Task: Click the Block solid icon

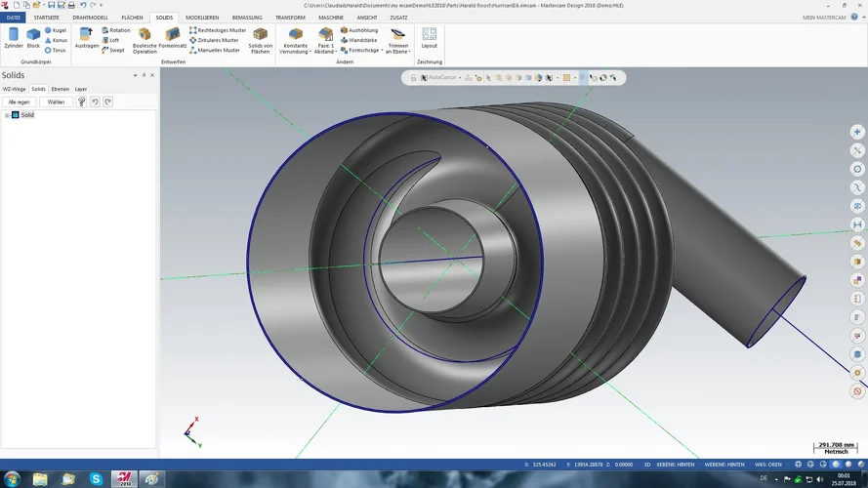Action: pos(33,38)
